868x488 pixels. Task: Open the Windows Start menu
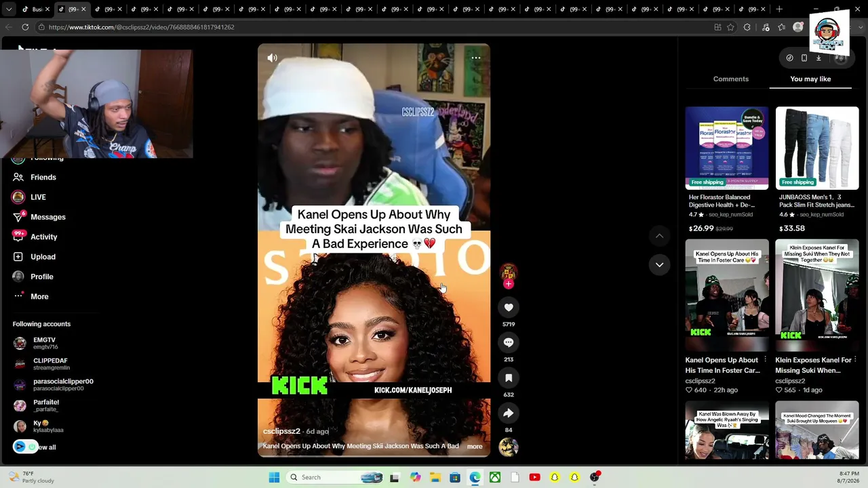click(274, 477)
